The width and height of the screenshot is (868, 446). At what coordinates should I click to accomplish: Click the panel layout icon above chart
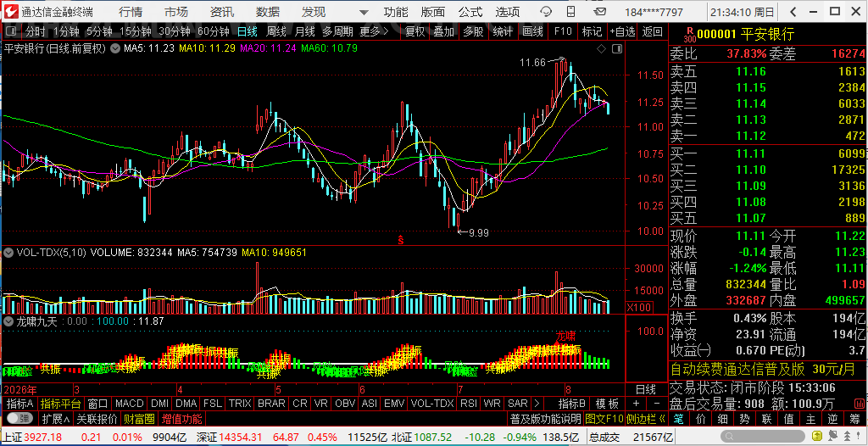click(618, 49)
